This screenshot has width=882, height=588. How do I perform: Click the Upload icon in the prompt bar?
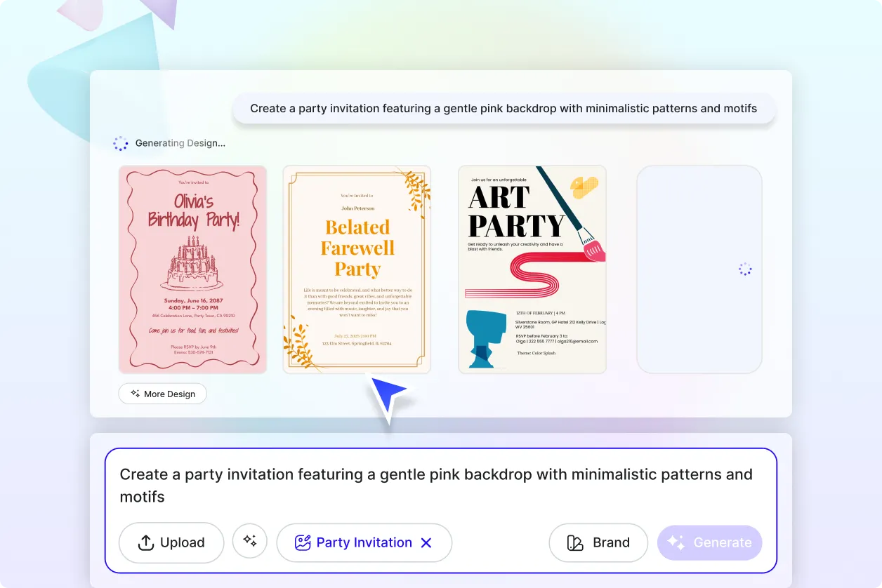(145, 542)
